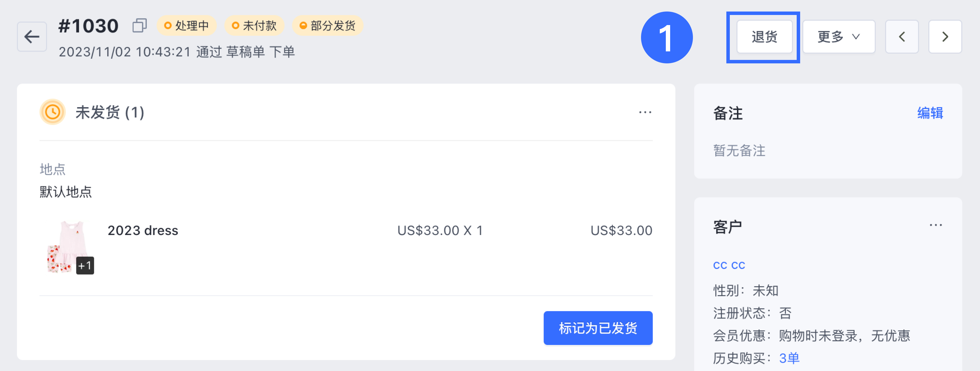Image resolution: width=980 pixels, height=371 pixels.
Task: Open the previous order with the left chevron
Action: (x=902, y=37)
